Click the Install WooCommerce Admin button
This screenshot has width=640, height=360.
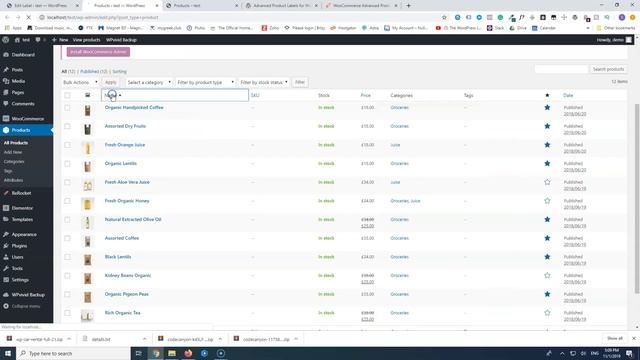pyautogui.click(x=98, y=52)
